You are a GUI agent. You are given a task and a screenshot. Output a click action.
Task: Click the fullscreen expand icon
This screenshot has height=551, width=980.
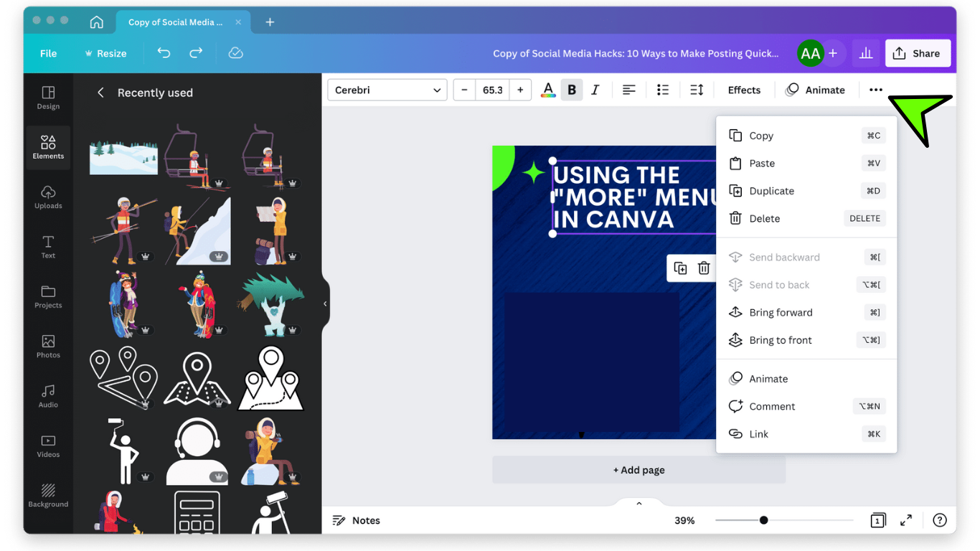[x=906, y=520]
